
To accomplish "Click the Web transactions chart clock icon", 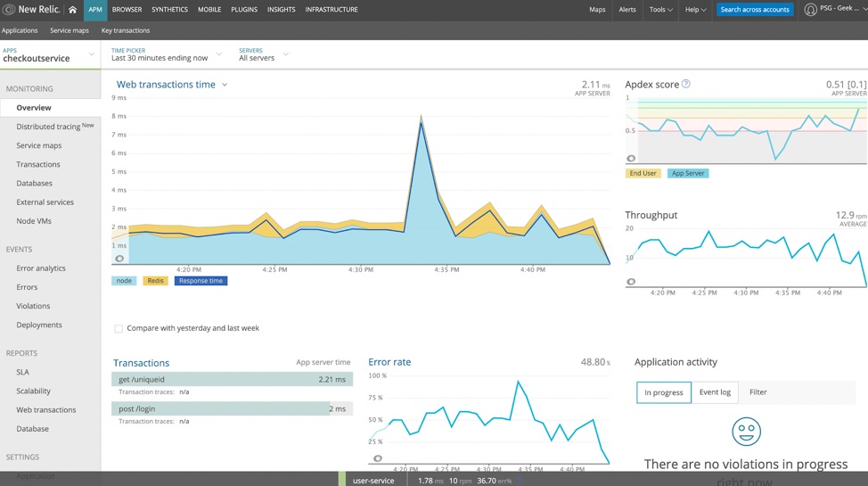I will (x=119, y=259).
